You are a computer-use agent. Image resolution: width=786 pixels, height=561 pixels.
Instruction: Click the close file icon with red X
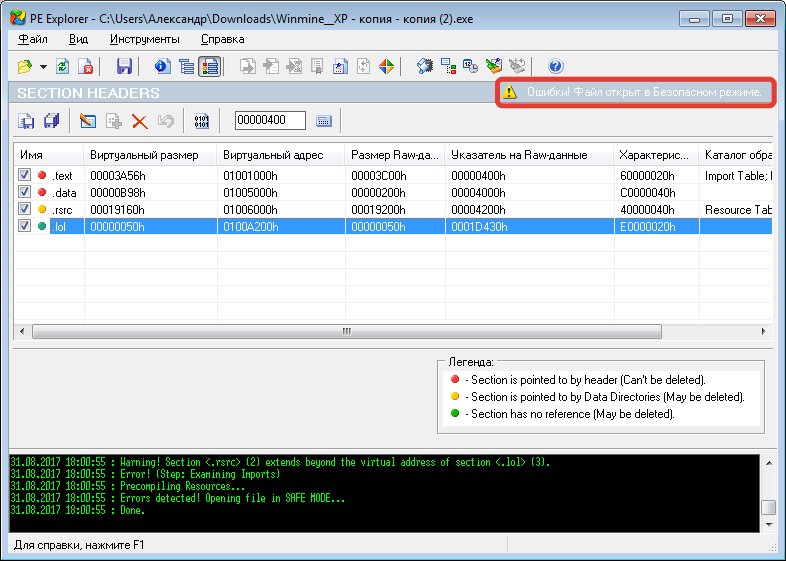pyautogui.click(x=87, y=67)
